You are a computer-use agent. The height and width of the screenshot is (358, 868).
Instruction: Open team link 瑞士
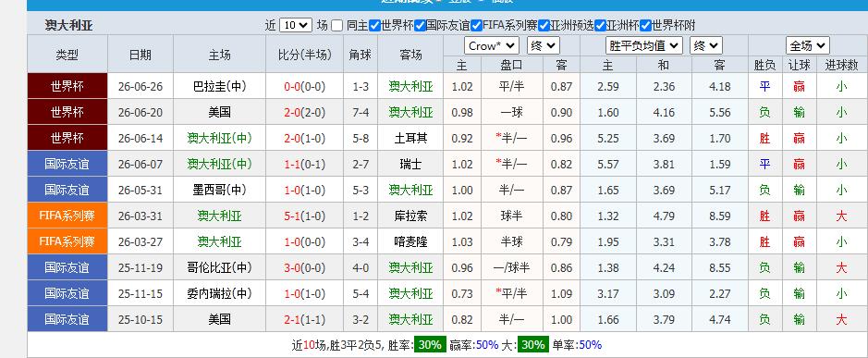(x=410, y=164)
